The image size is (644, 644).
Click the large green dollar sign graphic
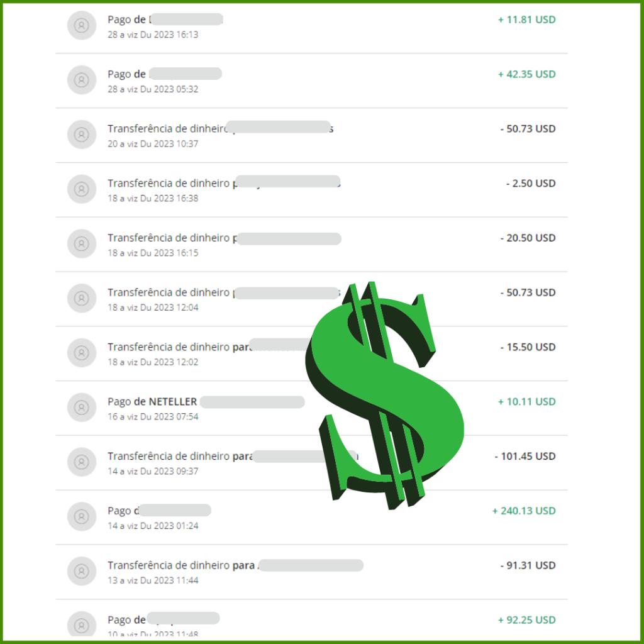(385, 395)
